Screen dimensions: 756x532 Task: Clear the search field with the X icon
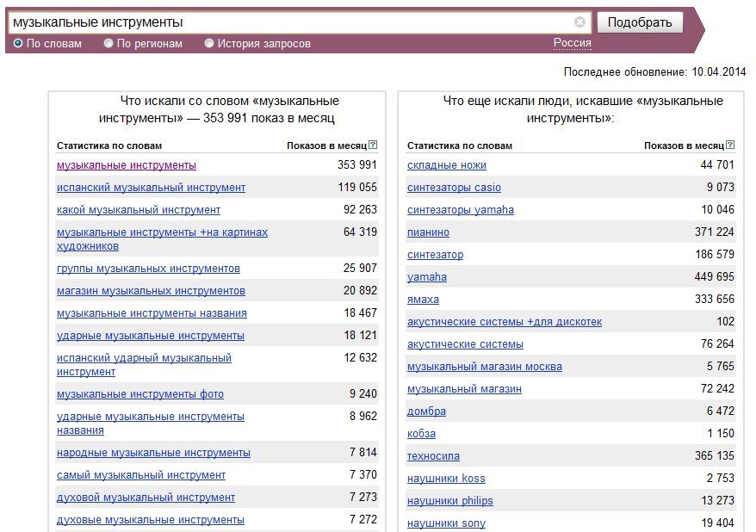pyautogui.click(x=579, y=22)
